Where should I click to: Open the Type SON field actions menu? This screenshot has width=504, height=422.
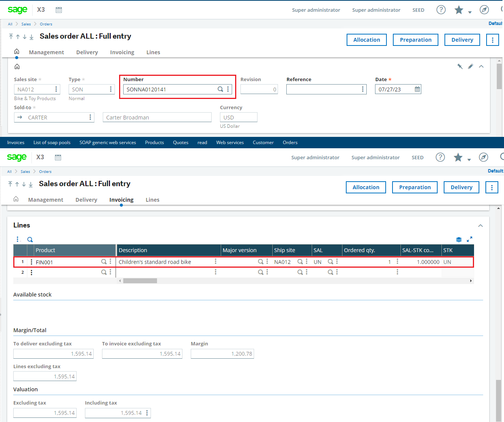pyautogui.click(x=111, y=89)
